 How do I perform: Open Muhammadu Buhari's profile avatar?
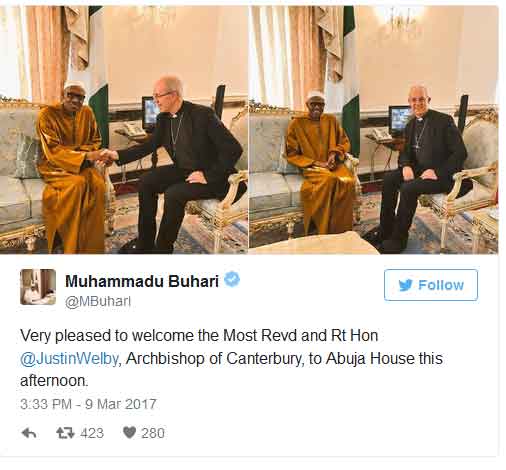click(38, 287)
